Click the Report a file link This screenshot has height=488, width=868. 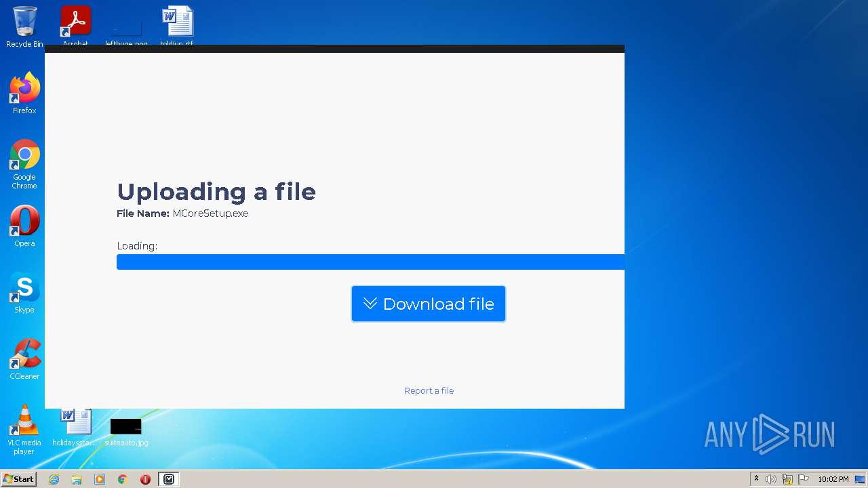[x=429, y=390]
